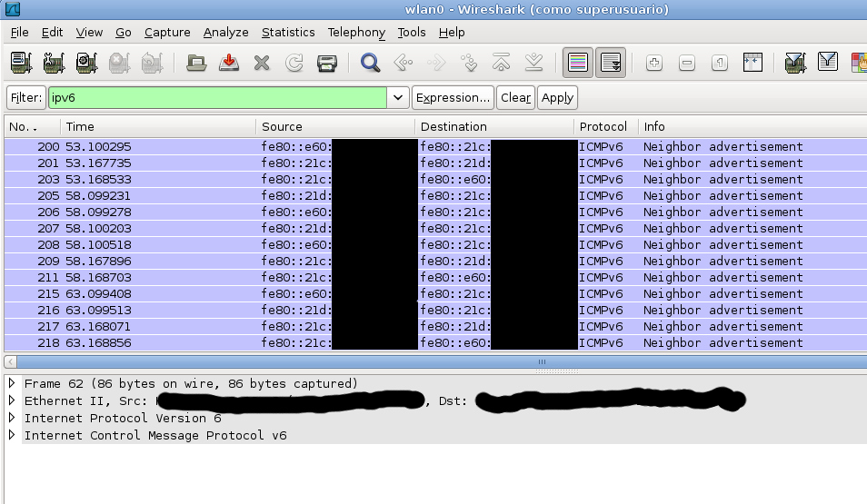Zoom out the packet text
867x504 pixels.
point(687,63)
